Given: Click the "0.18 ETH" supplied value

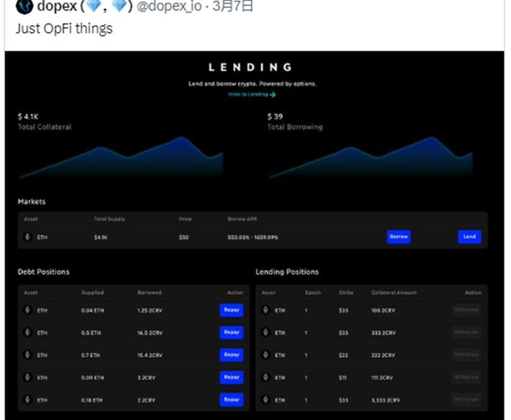Looking at the screenshot, I should [x=92, y=400].
